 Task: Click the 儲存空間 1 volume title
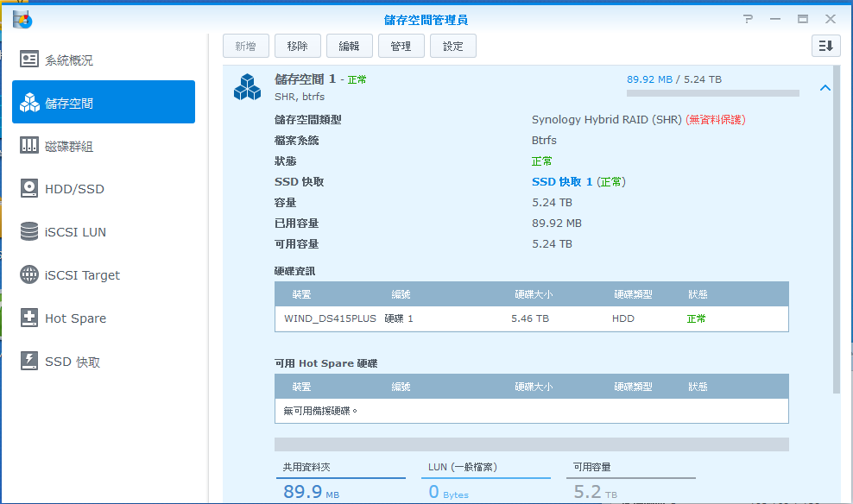coord(305,79)
